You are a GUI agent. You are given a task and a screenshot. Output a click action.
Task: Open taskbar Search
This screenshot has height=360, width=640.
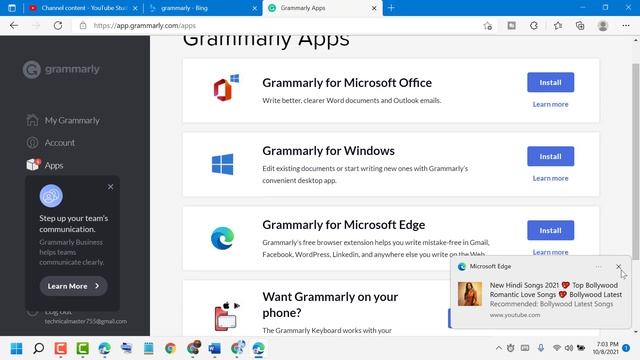(38, 348)
